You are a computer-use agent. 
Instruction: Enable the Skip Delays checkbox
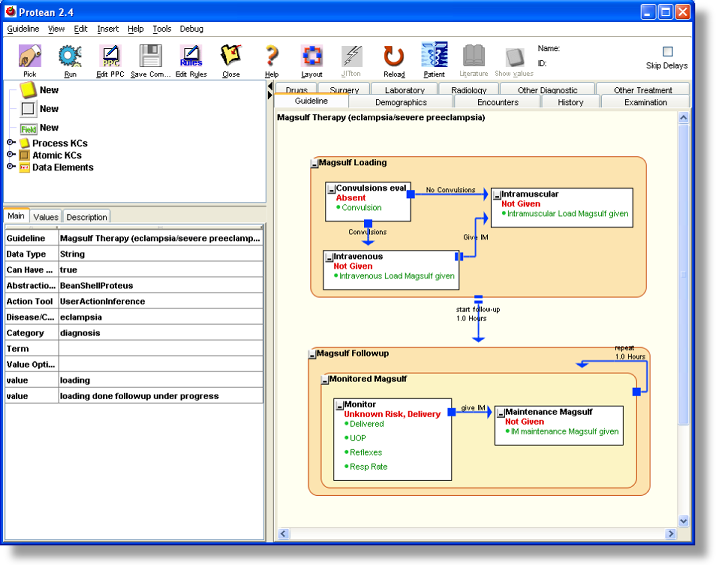[668, 52]
